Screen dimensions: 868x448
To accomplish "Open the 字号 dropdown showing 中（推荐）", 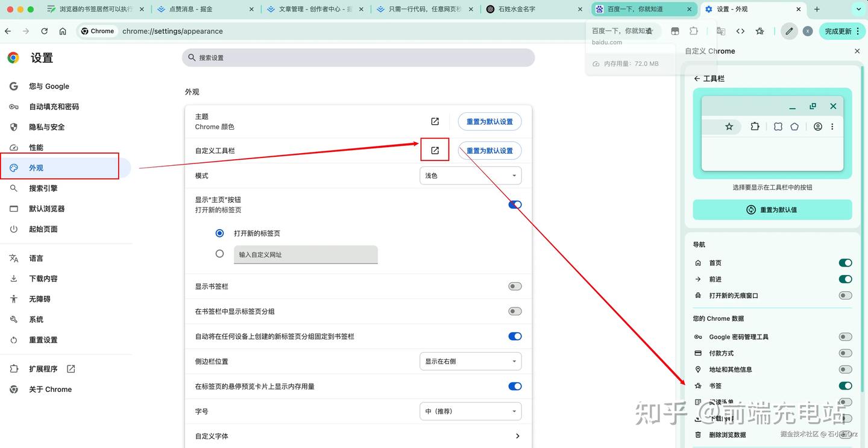I will tap(470, 411).
